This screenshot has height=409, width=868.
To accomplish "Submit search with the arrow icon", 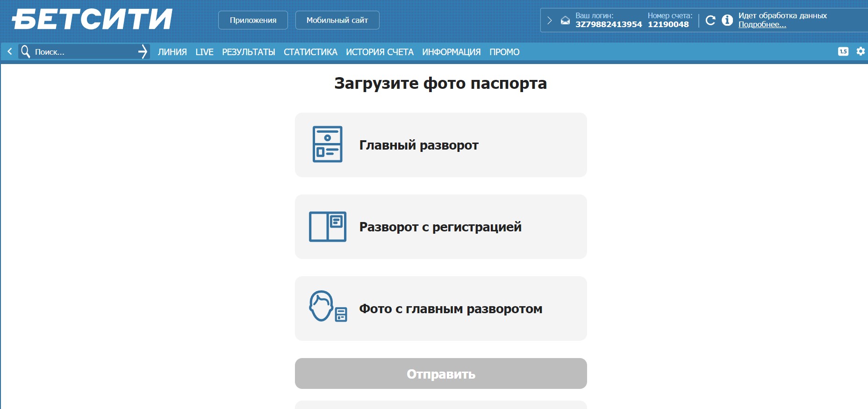I will [x=143, y=51].
